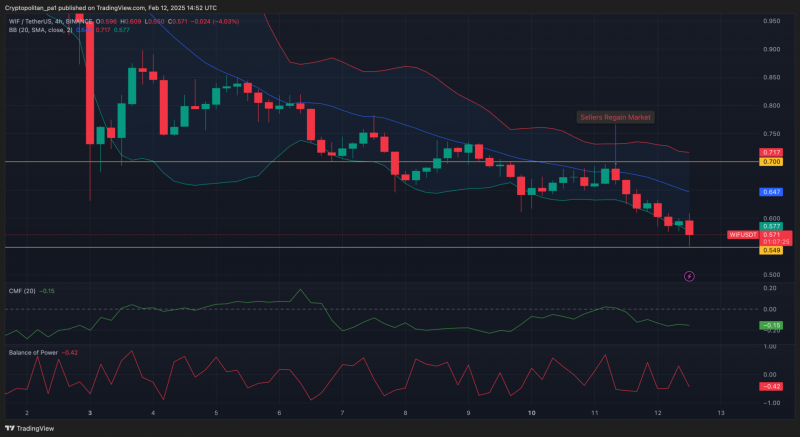
Task: Click the 0.750 price axis tick
Action: pyautogui.click(x=771, y=134)
